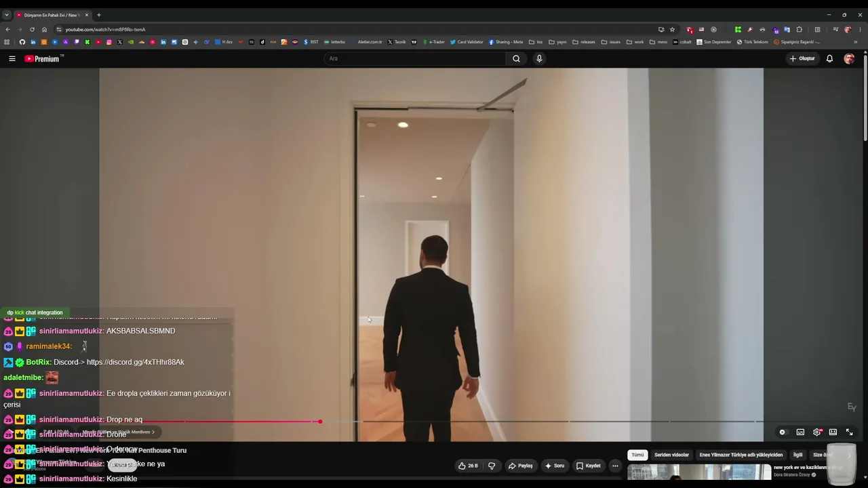Open the Sharing - Meta bookmark

tap(506, 42)
